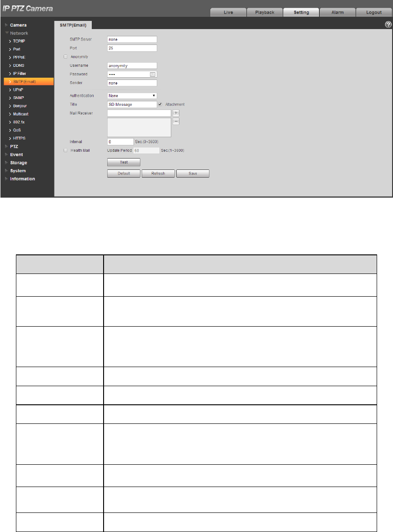This screenshot has width=393, height=532.
Task: Click the Save button
Action: tap(193, 174)
